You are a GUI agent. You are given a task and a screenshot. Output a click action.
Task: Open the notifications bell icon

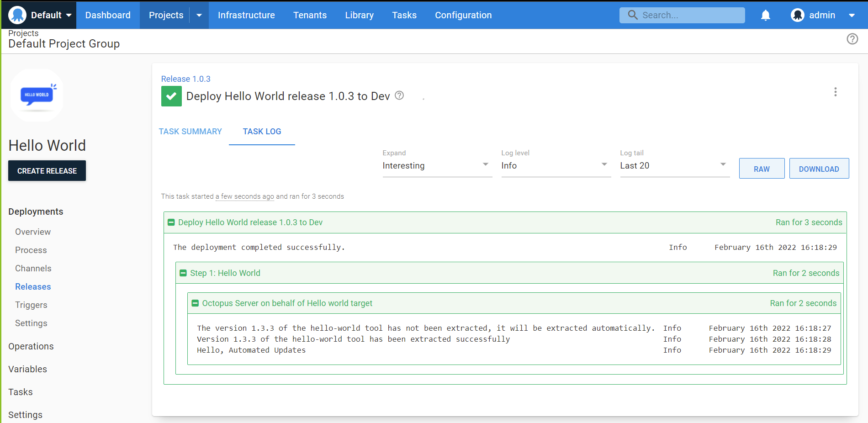pyautogui.click(x=765, y=15)
